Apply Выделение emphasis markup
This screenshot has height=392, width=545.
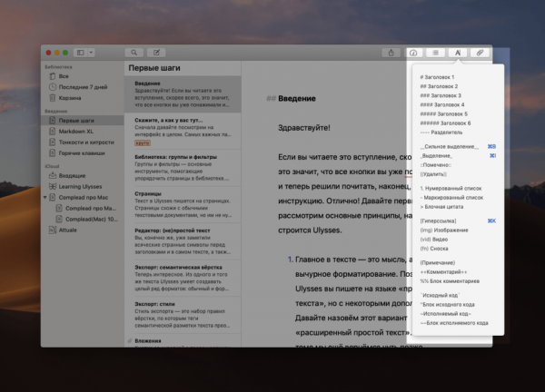(458, 155)
